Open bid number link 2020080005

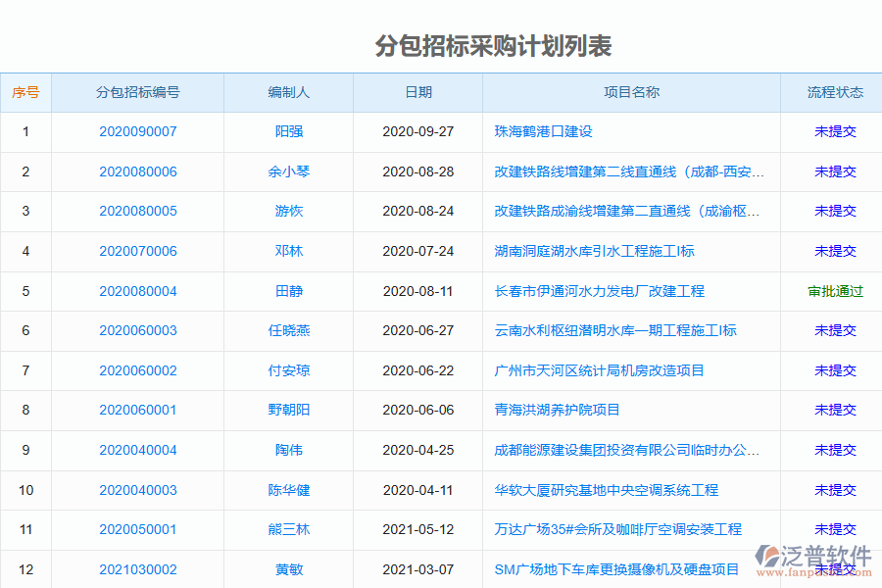coord(136,211)
